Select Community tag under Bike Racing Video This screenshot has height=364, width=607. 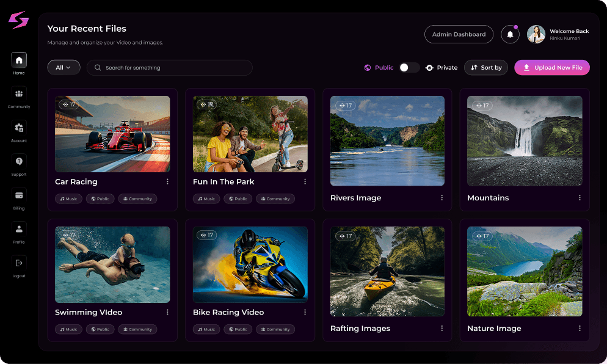[x=275, y=329]
